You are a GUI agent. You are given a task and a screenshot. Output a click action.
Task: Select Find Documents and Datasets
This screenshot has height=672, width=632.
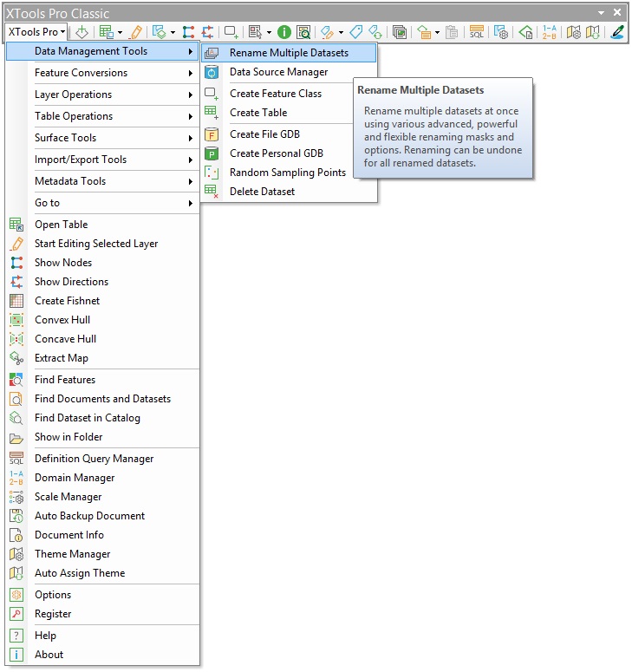tap(103, 399)
